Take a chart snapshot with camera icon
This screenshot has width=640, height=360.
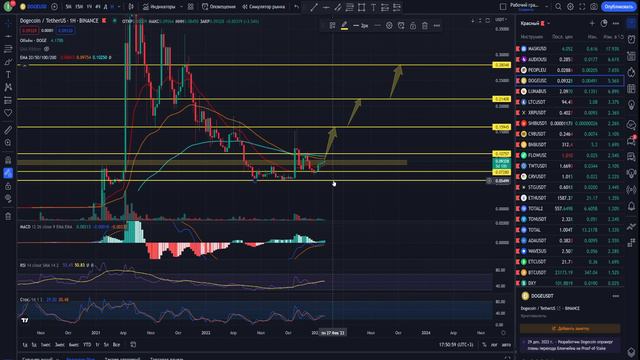594,7
